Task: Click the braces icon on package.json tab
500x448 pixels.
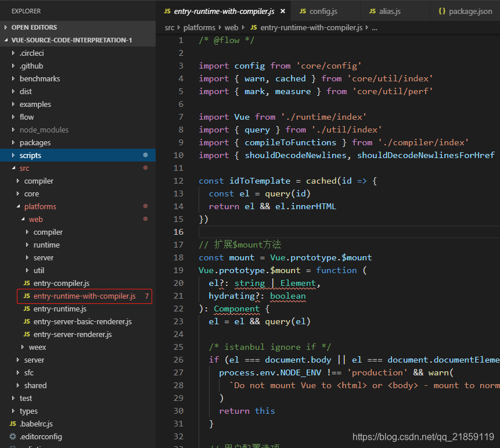Action: [x=442, y=11]
